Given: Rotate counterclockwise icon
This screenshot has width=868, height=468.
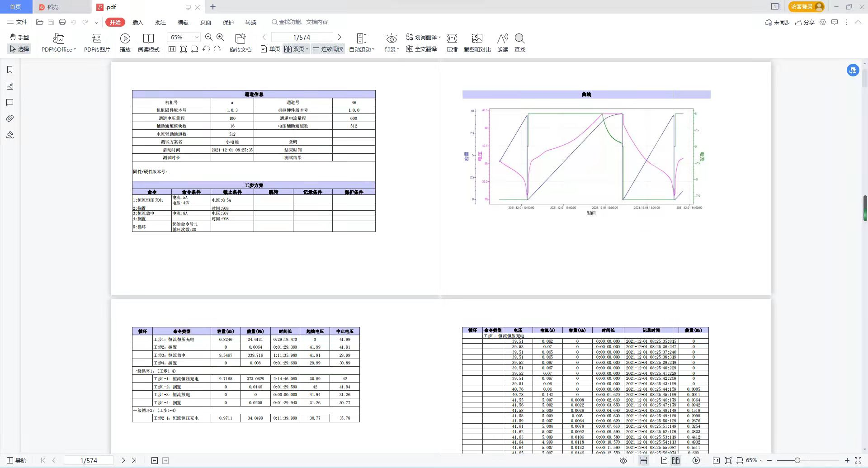Looking at the screenshot, I should (x=206, y=49).
